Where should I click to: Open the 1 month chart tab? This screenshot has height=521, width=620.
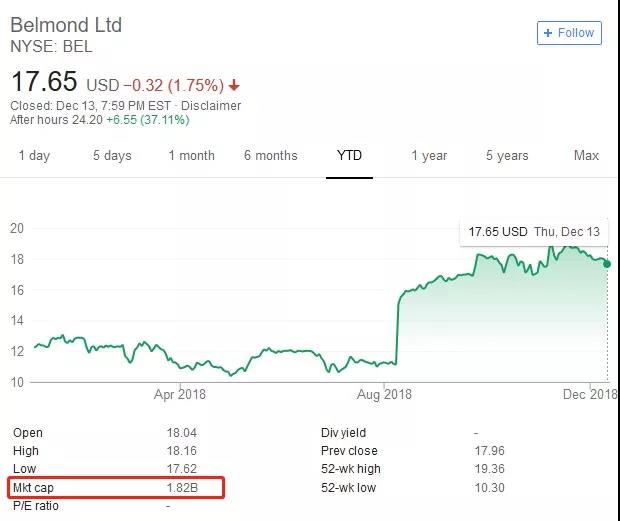coord(192,155)
